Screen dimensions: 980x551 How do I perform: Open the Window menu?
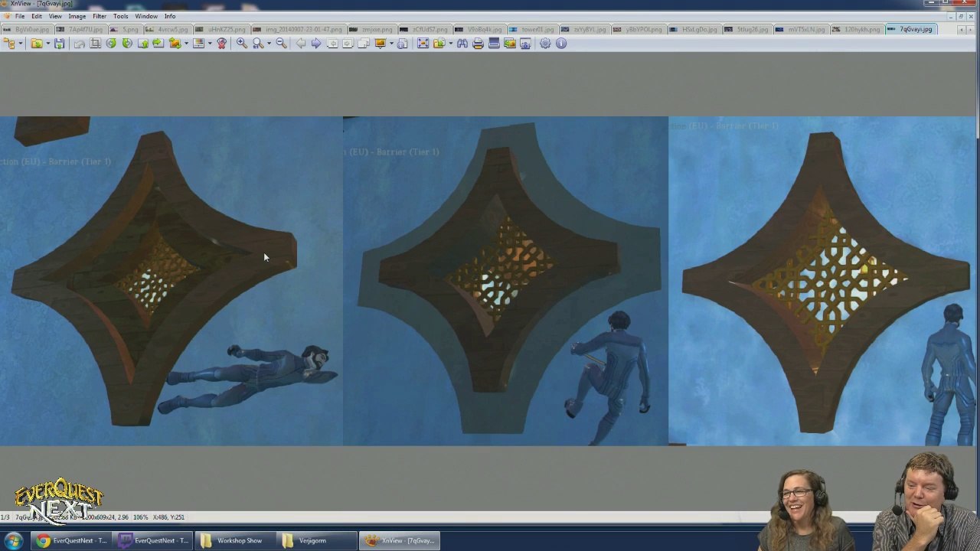[x=146, y=16]
